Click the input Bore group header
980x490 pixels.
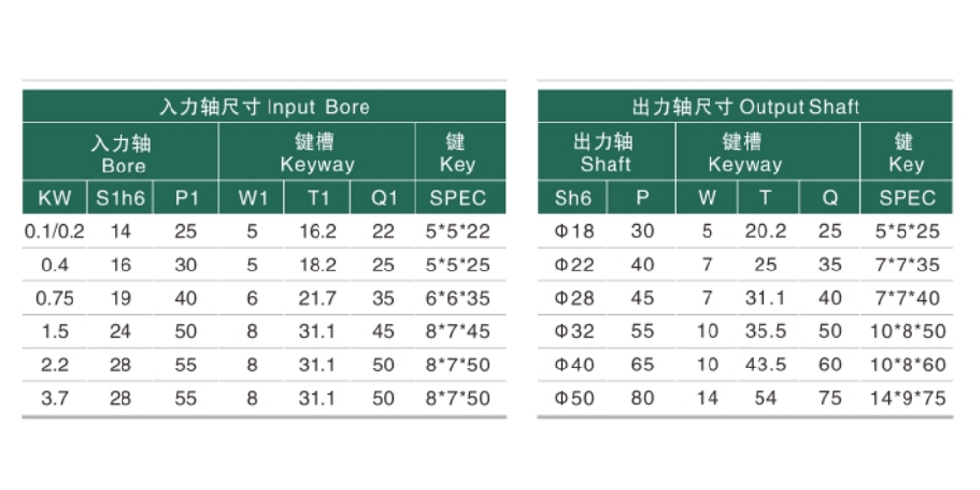pos(120,152)
